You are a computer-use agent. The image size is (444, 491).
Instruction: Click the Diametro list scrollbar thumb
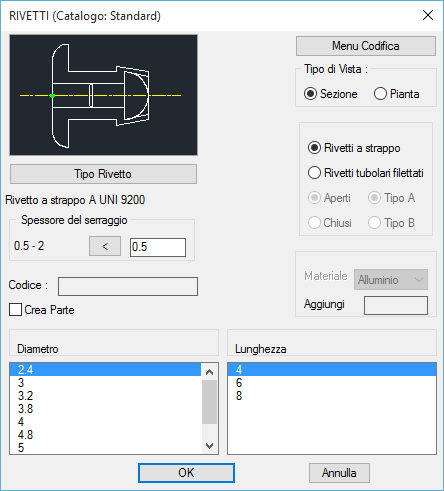pyautogui.click(x=210, y=402)
